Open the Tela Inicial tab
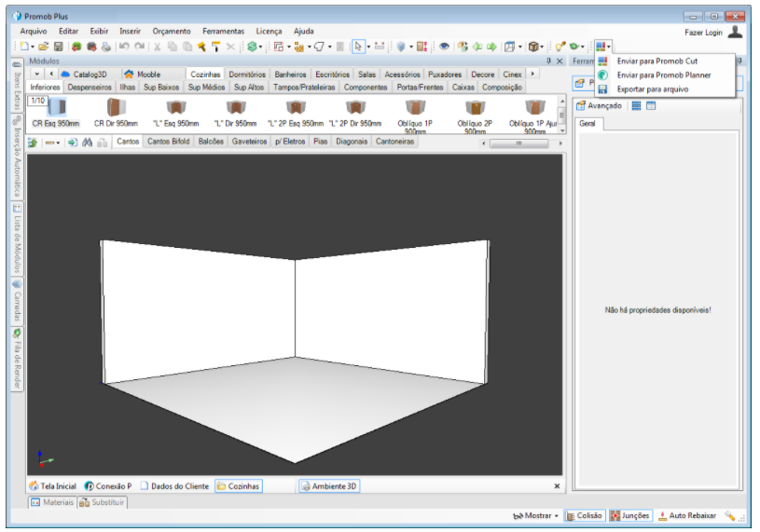Image resolution: width=760 pixels, height=532 pixels. 53,486
